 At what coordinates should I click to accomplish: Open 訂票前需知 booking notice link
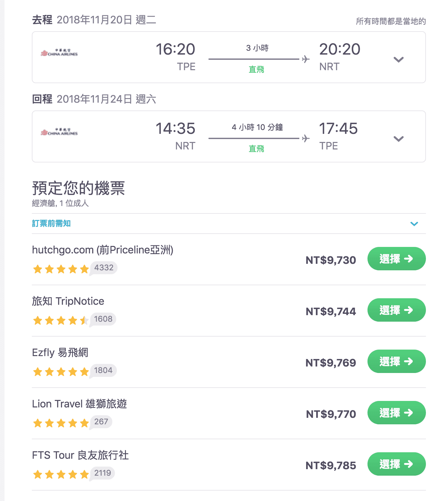51,224
